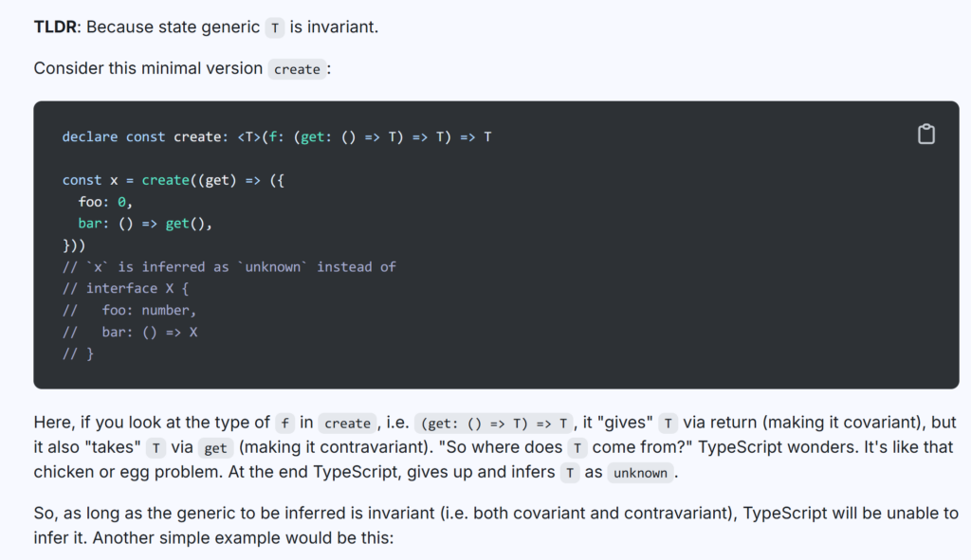This screenshot has width=971, height=560.
Task: Click the comment mentioning `unknown` in the code
Action: tap(229, 266)
